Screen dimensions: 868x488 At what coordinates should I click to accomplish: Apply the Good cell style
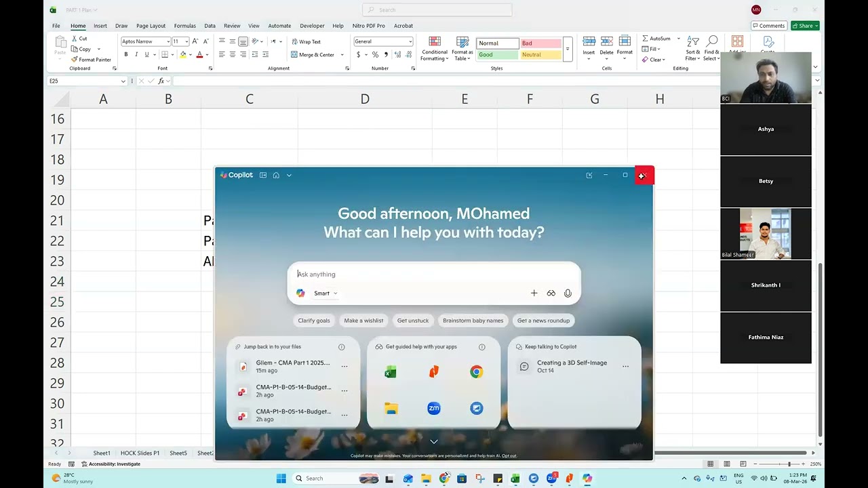pyautogui.click(x=498, y=55)
